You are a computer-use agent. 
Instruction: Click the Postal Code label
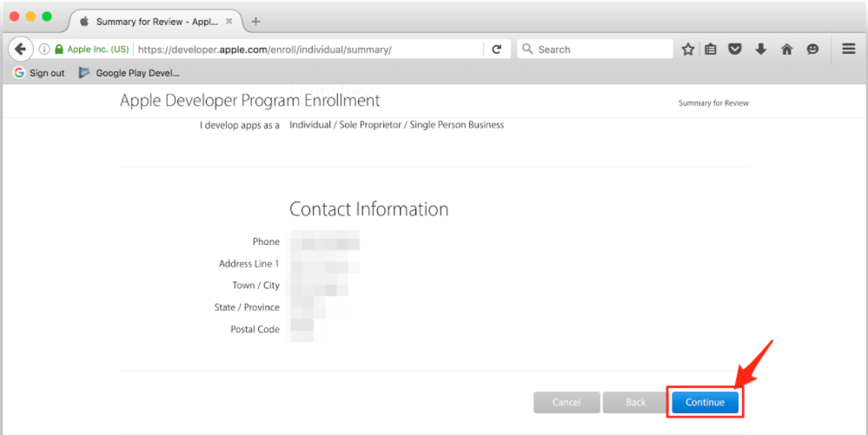click(255, 329)
